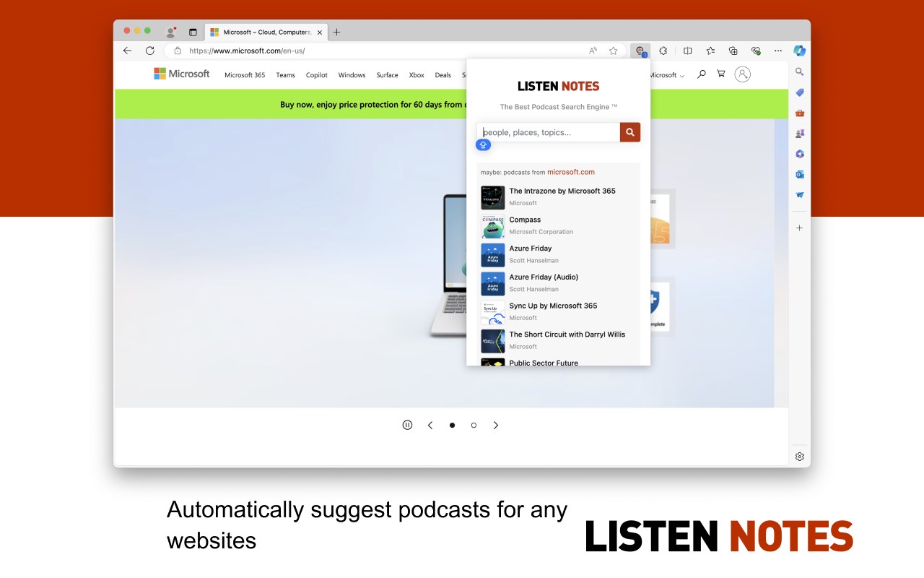
Task: View site information lock icon
Action: coord(177,51)
